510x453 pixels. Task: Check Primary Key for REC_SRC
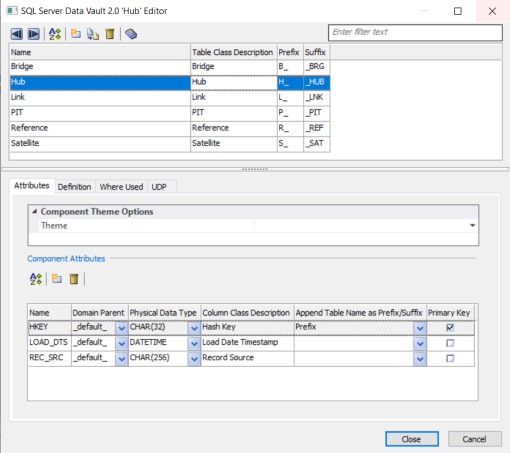coord(450,358)
